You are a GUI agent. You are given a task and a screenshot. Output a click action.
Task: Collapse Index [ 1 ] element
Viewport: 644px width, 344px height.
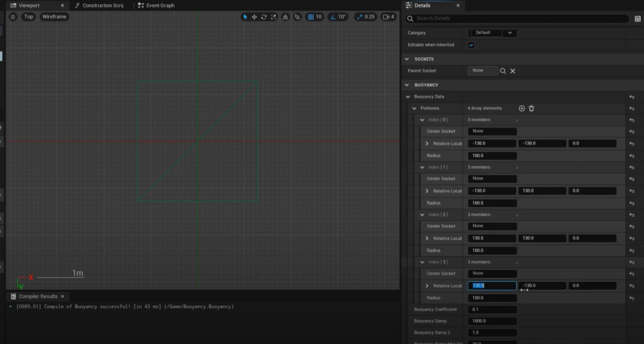click(422, 167)
